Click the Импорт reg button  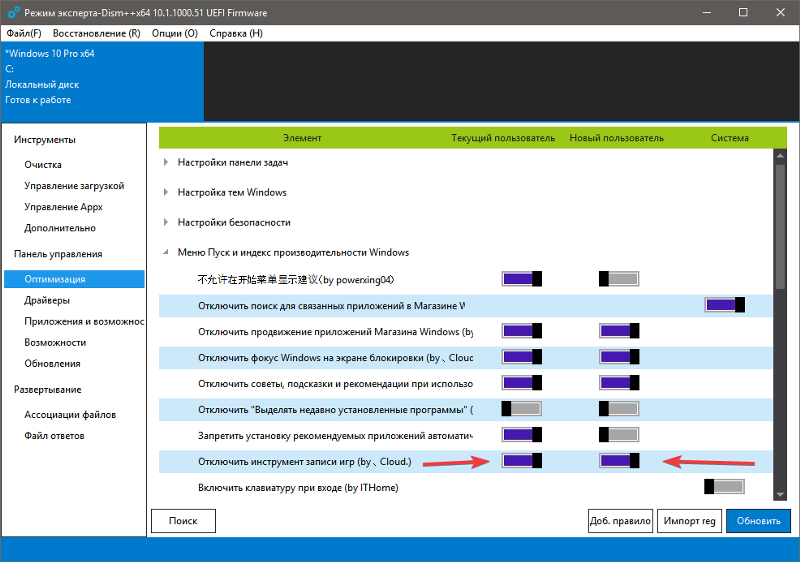coord(689,521)
